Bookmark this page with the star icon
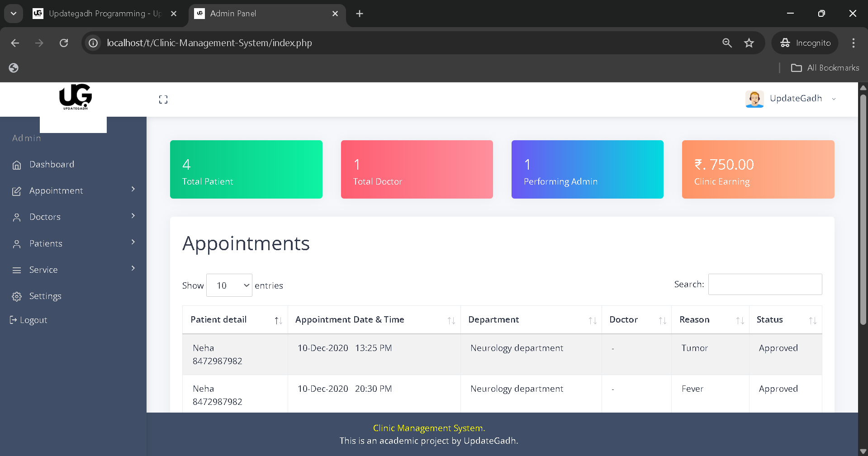The image size is (868, 456). click(749, 43)
